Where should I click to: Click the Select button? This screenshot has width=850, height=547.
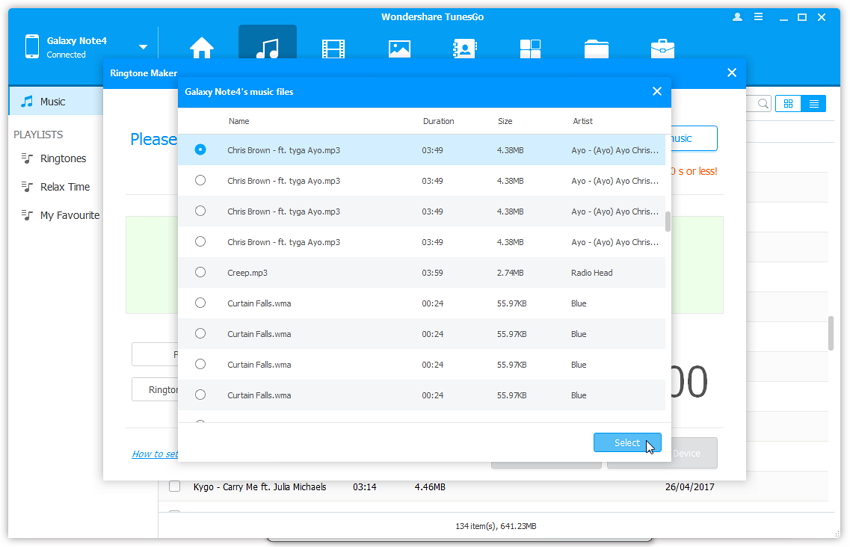coord(627,443)
